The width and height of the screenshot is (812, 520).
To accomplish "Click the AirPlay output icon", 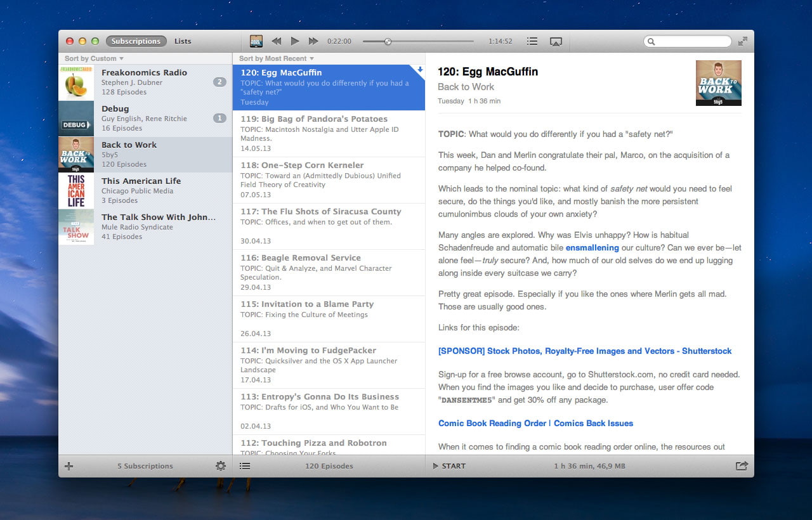I will pos(556,42).
